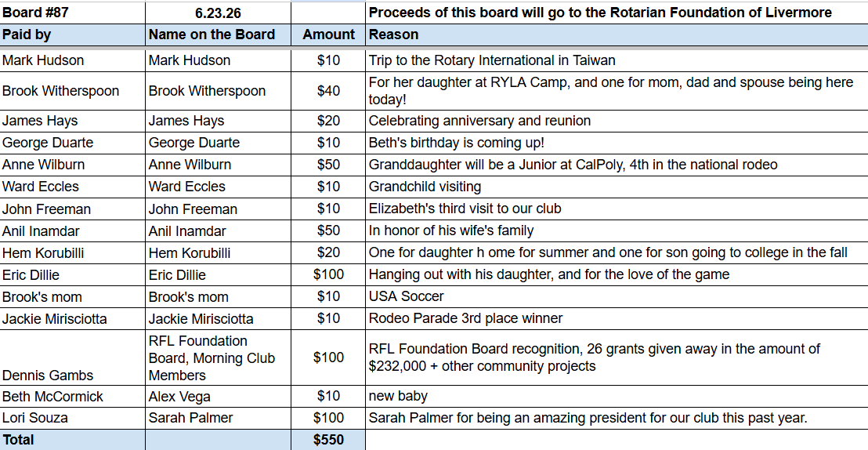
Task: Select Alex Vega name cell
Action: 218,396
